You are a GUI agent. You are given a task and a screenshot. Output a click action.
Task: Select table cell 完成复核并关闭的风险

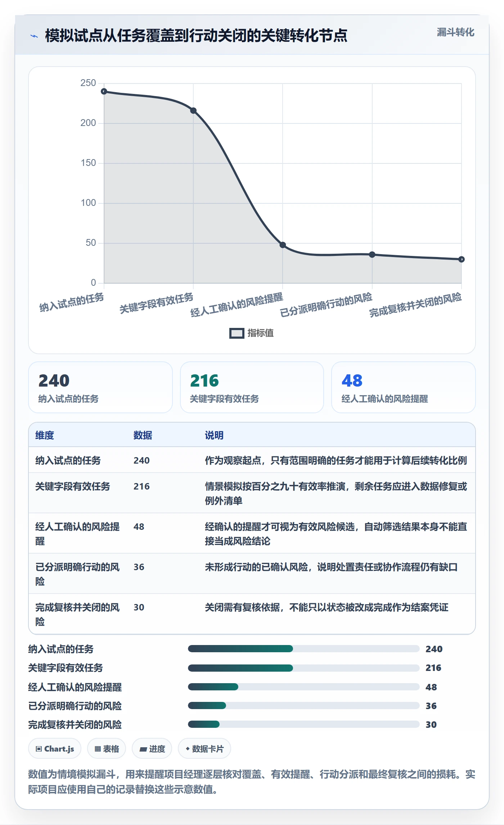pyautogui.click(x=77, y=614)
